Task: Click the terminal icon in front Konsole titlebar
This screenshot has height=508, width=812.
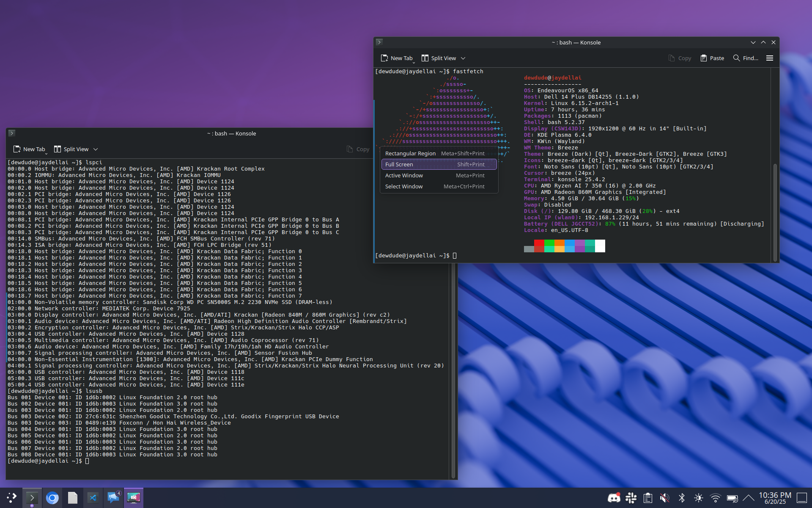Action: 379,42
